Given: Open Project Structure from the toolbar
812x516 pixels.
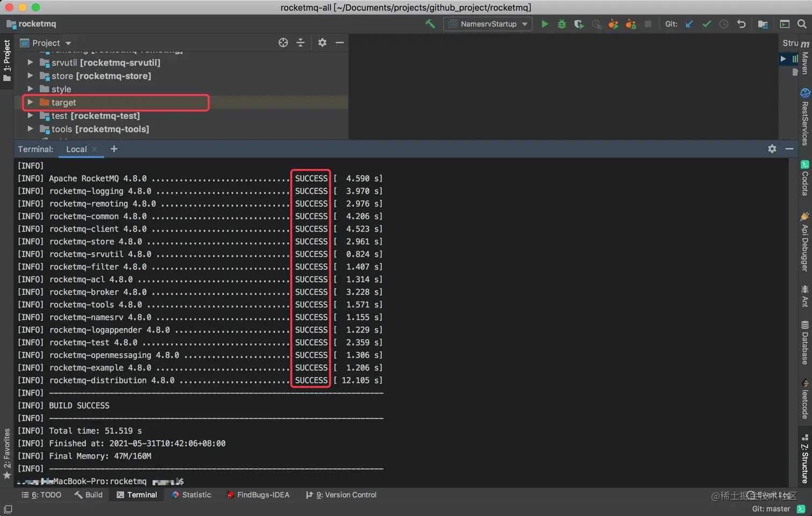Looking at the screenshot, I should [763, 24].
